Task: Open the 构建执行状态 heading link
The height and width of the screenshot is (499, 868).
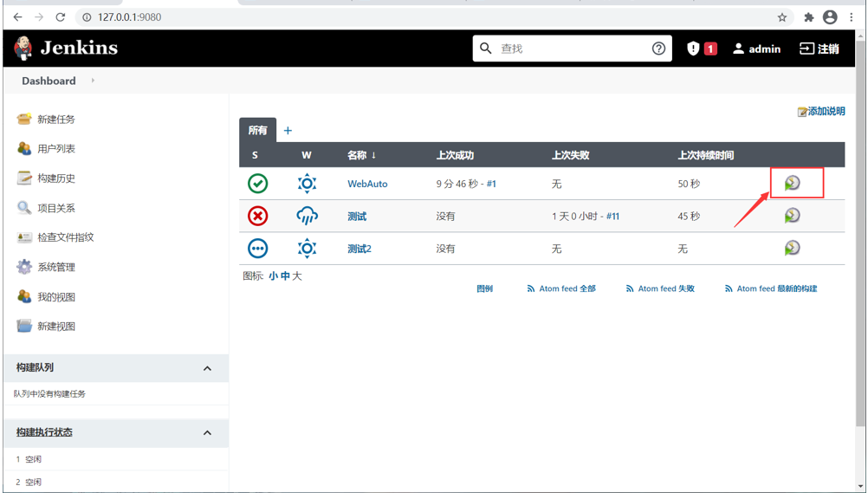Action: (x=44, y=432)
